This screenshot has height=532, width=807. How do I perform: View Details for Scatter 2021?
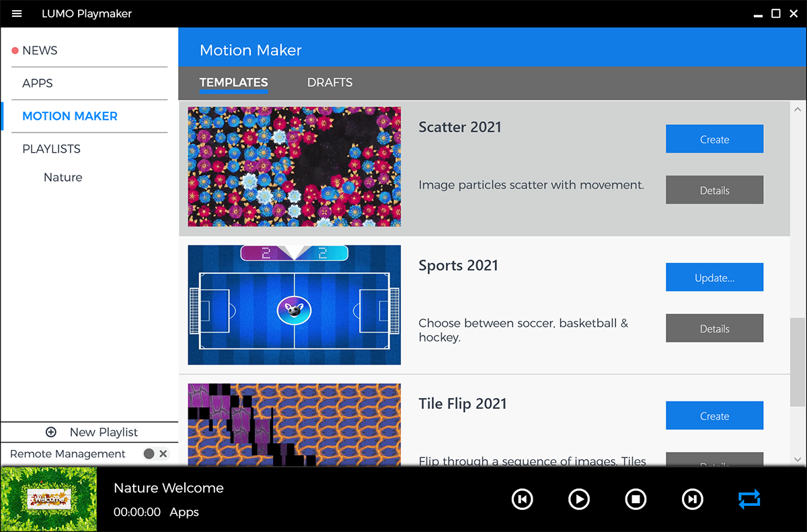click(714, 190)
